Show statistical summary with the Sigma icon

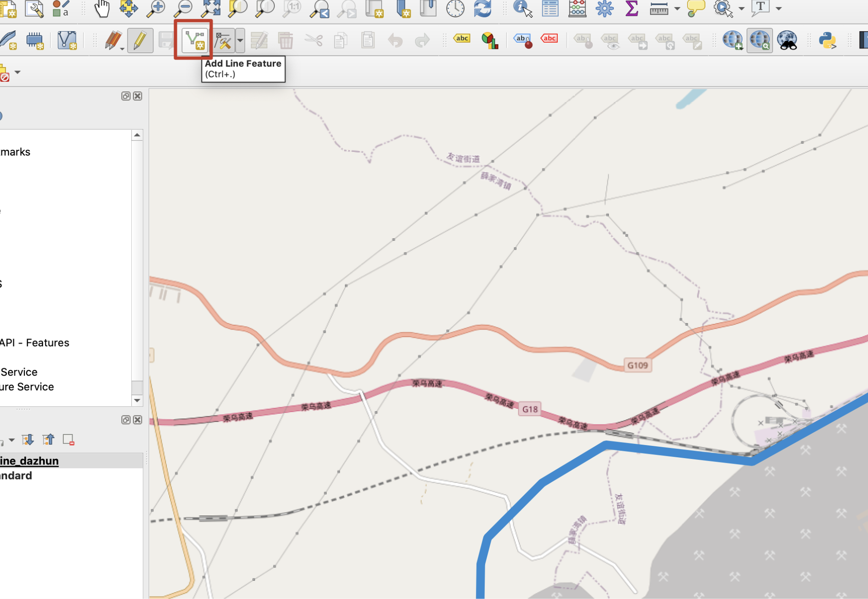tap(632, 8)
